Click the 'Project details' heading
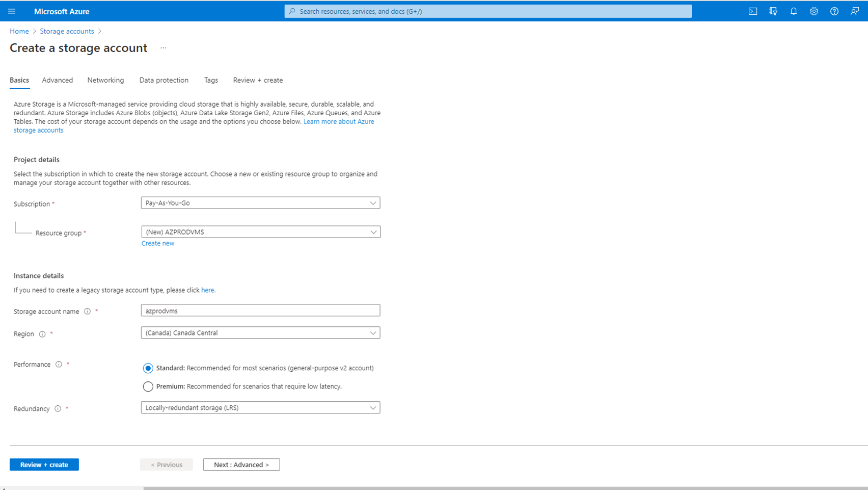868x490 pixels. click(x=37, y=160)
